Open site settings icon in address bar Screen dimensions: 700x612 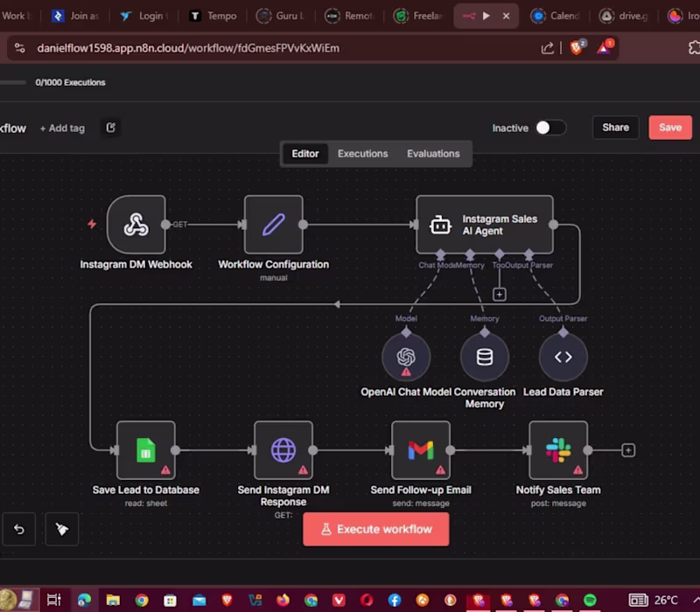coord(19,48)
